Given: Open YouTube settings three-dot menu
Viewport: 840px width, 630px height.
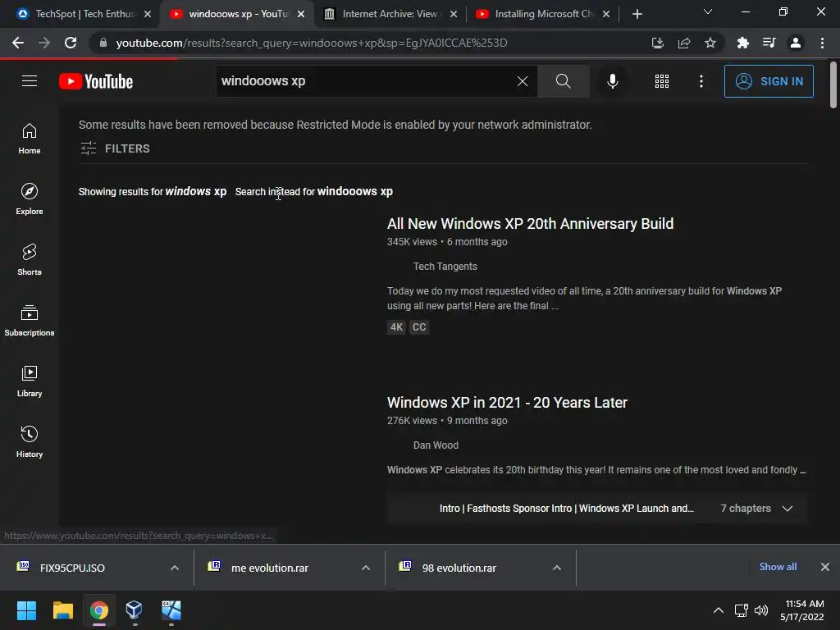Looking at the screenshot, I should [701, 81].
